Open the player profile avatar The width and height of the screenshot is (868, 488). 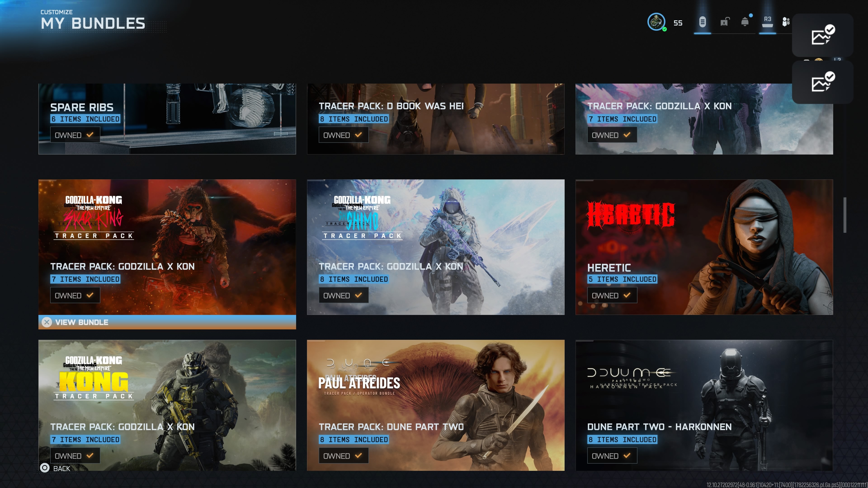click(x=656, y=22)
